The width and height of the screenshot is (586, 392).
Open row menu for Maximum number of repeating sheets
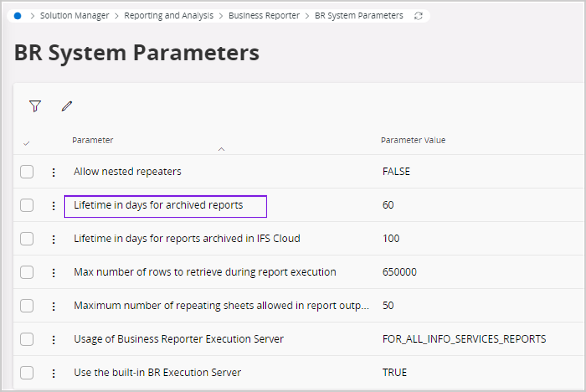(x=53, y=306)
